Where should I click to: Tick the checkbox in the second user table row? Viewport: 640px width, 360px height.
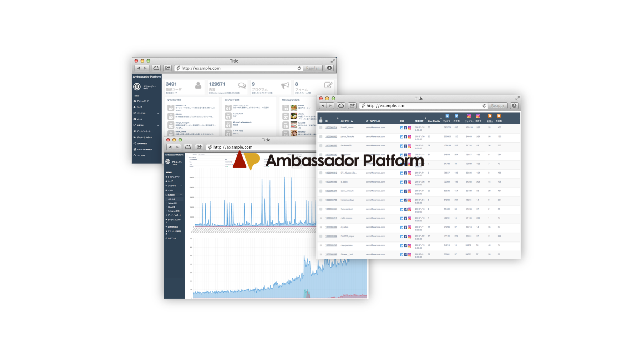pyautogui.click(x=321, y=137)
